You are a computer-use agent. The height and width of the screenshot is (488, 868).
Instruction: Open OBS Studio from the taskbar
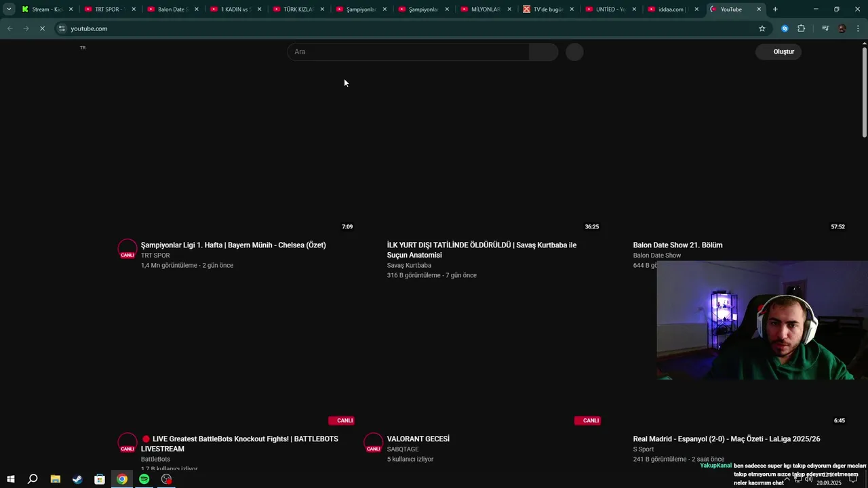[x=167, y=479]
